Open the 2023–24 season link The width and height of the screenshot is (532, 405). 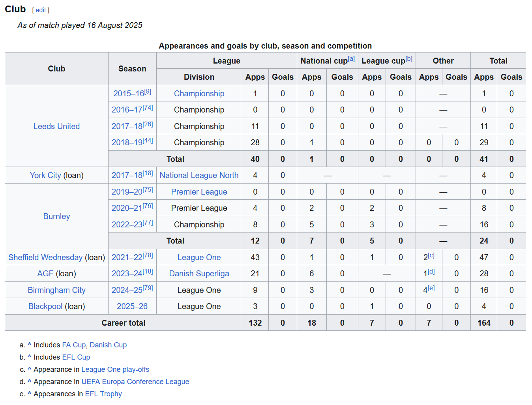click(127, 274)
